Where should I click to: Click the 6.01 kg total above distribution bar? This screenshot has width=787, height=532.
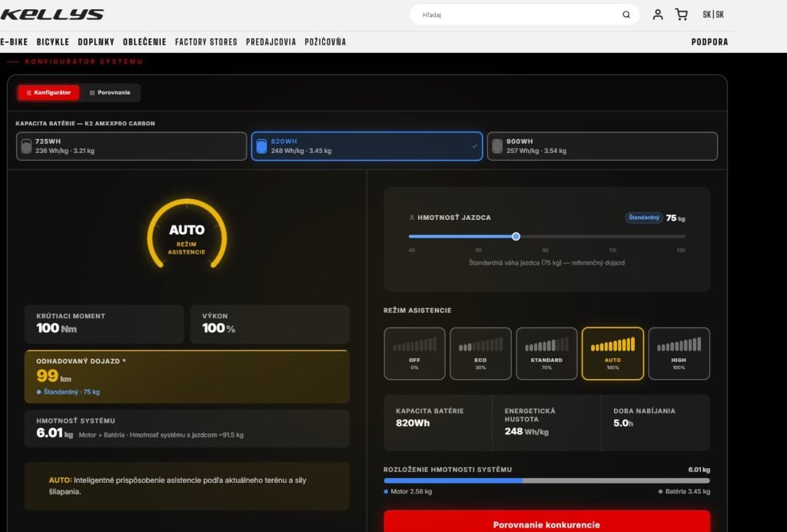[699, 470]
